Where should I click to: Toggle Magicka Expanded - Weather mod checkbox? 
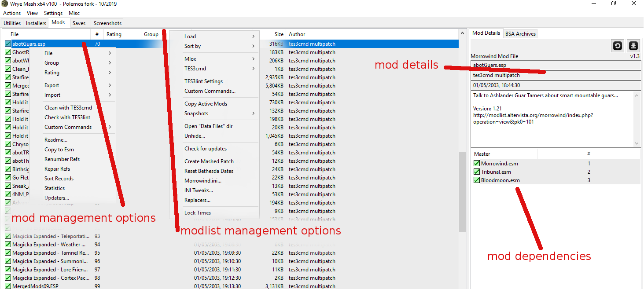(x=8, y=245)
